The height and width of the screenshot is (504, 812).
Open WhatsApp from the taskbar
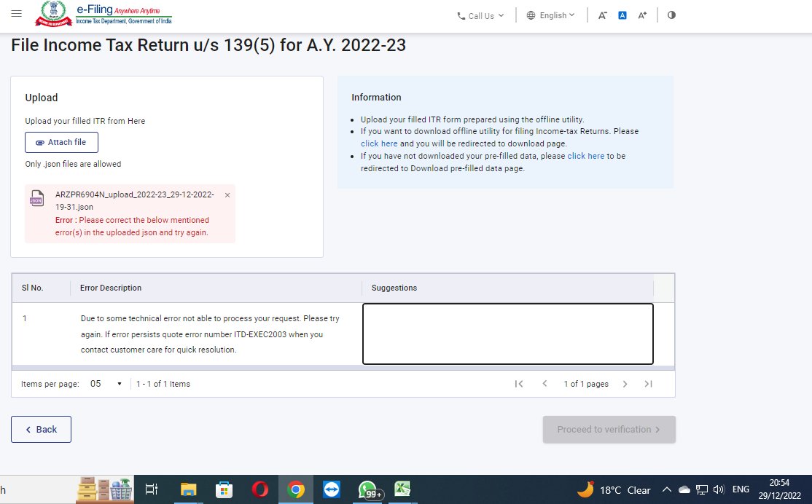pos(367,489)
